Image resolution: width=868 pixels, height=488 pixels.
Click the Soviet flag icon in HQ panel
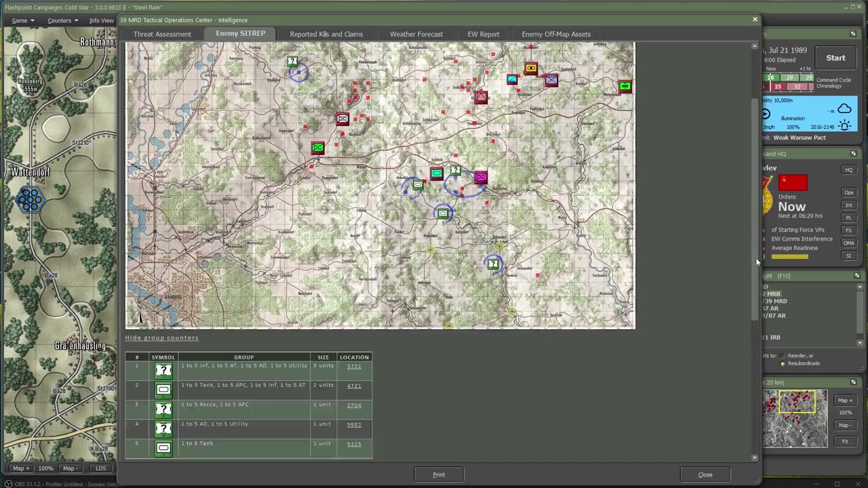793,182
